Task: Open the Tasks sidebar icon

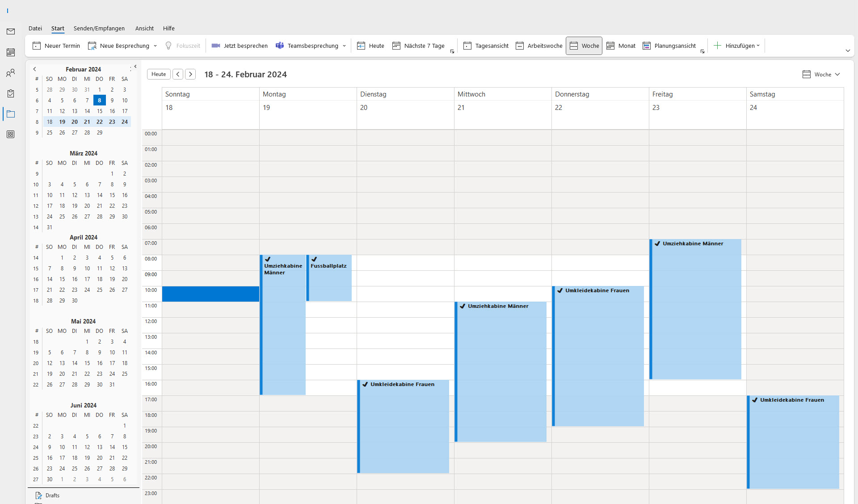Action: [x=11, y=93]
